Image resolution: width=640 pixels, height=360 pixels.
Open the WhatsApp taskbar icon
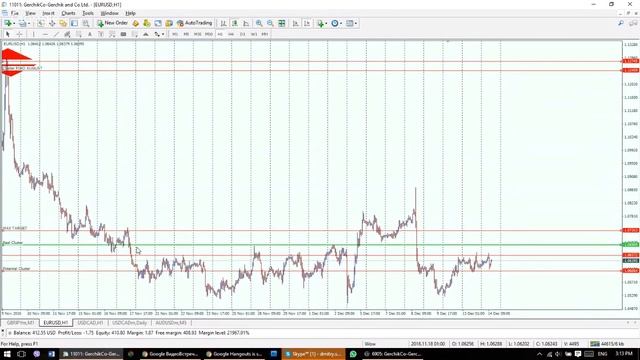pyautogui.click(x=353, y=354)
